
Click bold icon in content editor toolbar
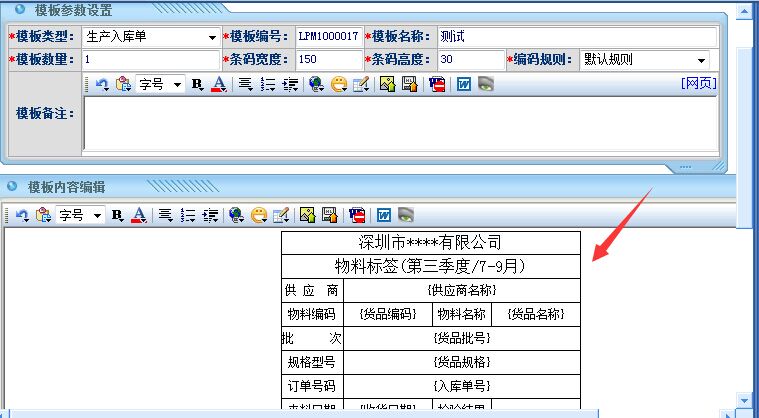117,215
